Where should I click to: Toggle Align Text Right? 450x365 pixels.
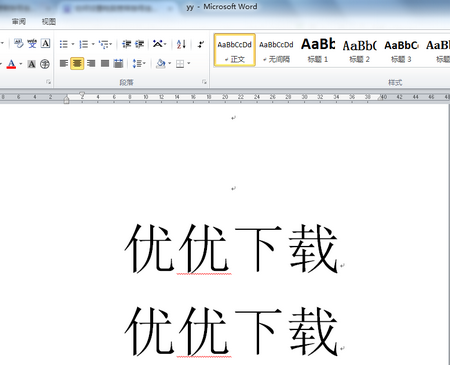pos(91,63)
